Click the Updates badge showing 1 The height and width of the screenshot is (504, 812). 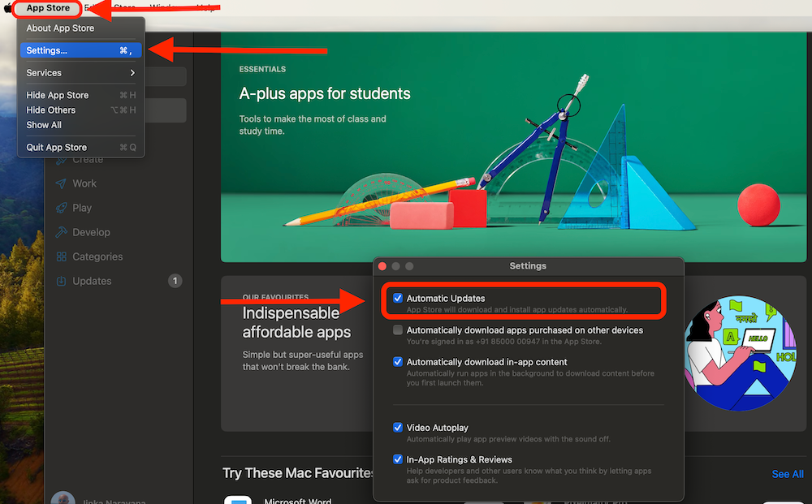click(x=175, y=281)
